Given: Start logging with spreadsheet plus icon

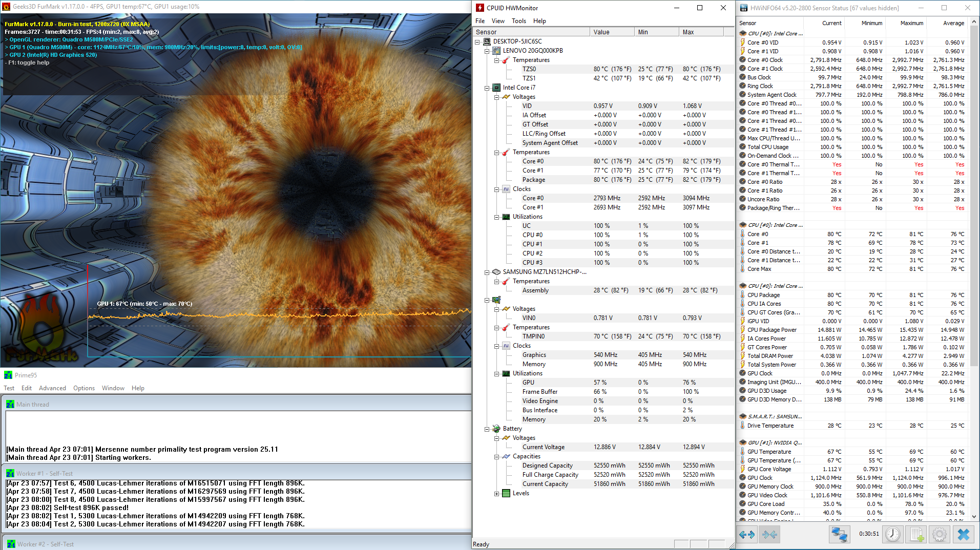Looking at the screenshot, I should pyautogui.click(x=916, y=535).
